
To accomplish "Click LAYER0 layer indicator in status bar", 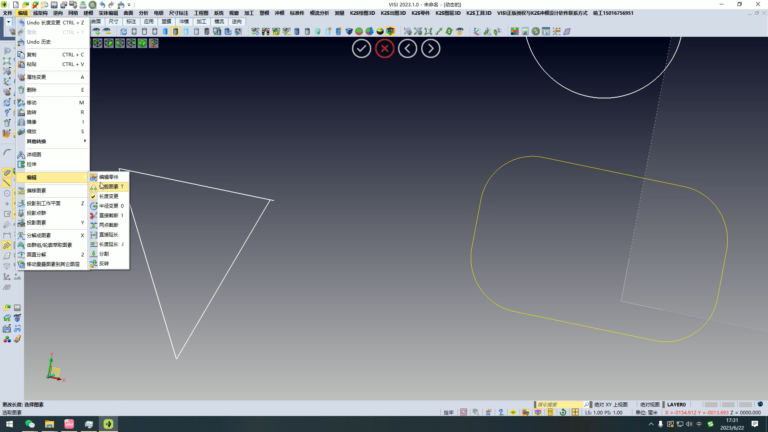I will [676, 405].
